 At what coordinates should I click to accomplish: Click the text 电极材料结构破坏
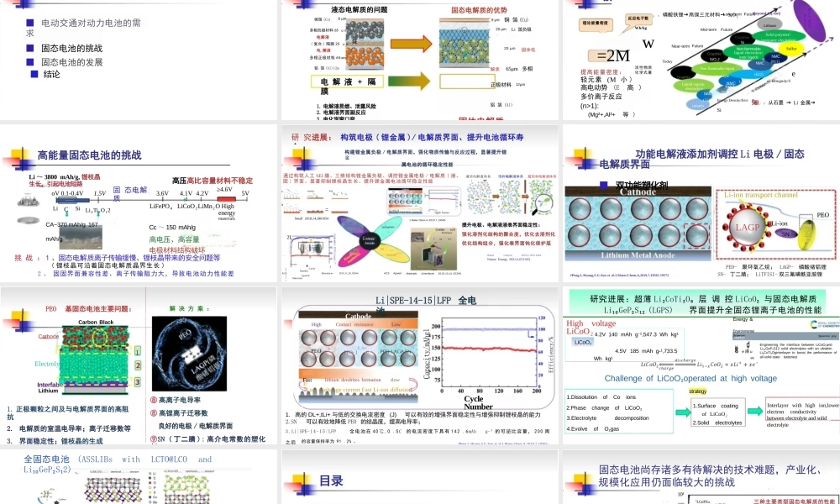coord(176,250)
